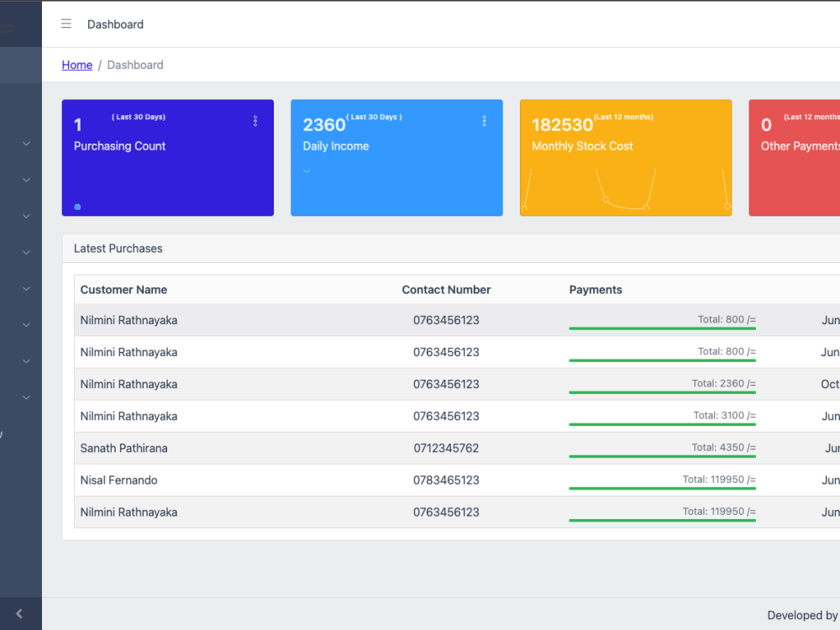Click contact number 0783465123

tap(446, 480)
